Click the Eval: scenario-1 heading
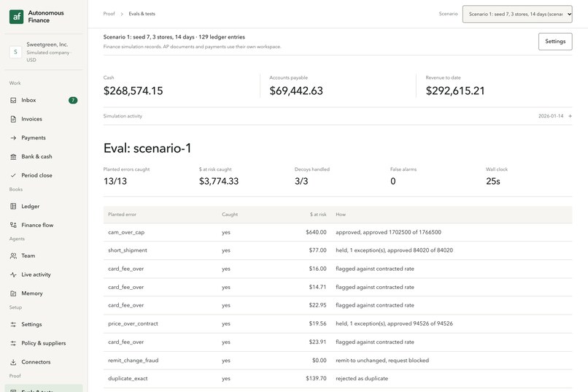 tap(147, 148)
